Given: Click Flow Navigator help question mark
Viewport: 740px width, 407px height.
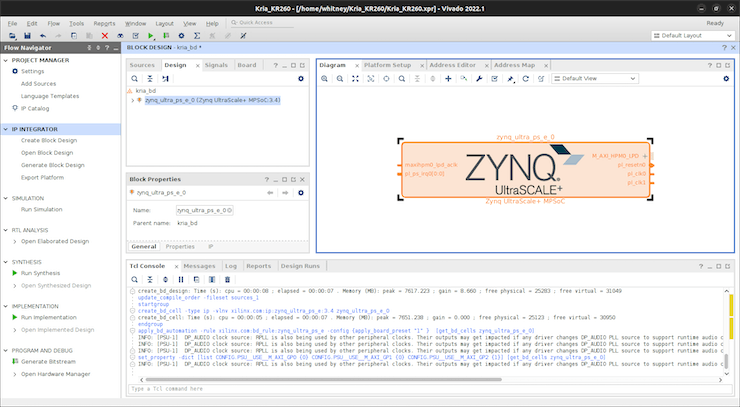Looking at the screenshot, I should pos(107,48).
